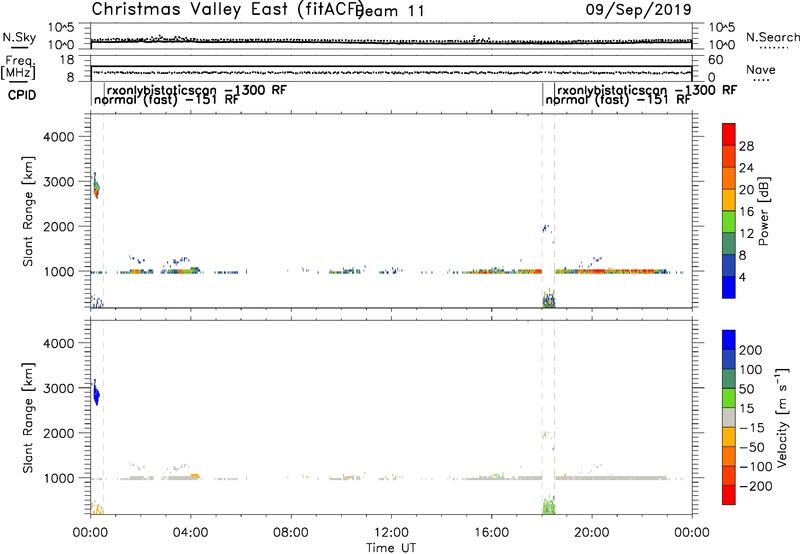The height and width of the screenshot is (554, 800).
Task: Click the '20:00' time tick label
Action: point(591,533)
